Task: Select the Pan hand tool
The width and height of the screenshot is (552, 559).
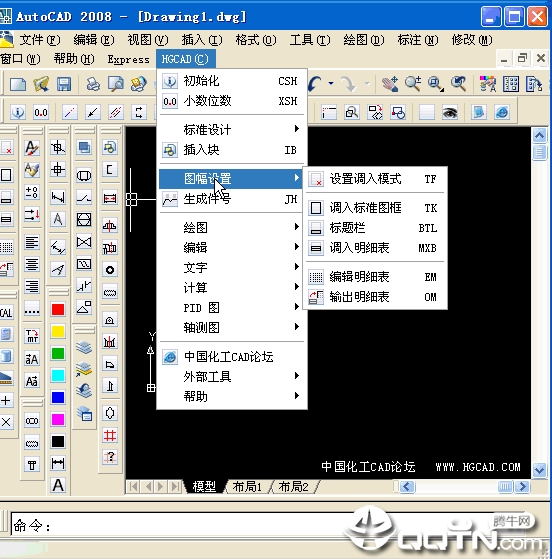Action: point(390,84)
